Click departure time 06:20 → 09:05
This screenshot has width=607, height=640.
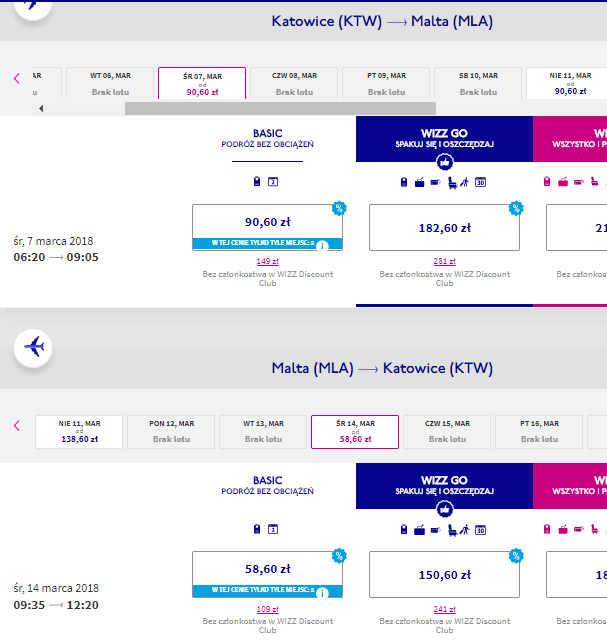coord(56,257)
